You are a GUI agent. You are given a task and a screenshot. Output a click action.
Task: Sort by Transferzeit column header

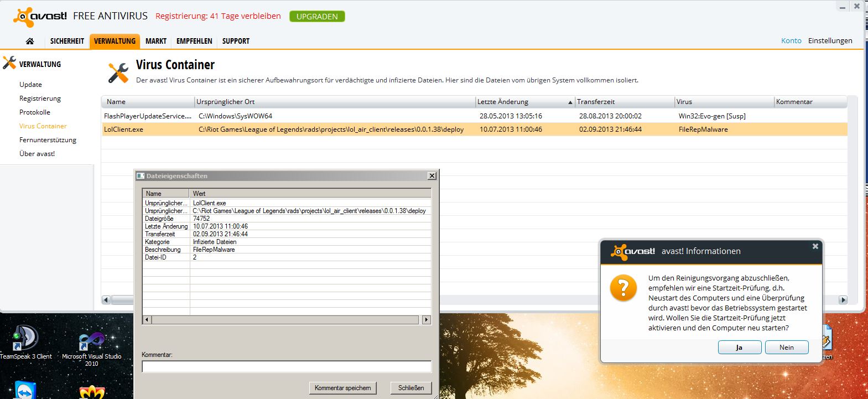point(625,102)
